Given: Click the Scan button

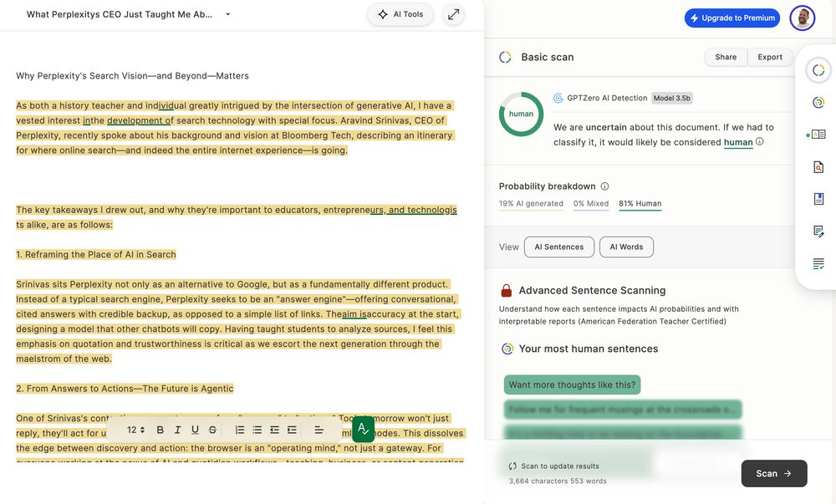Looking at the screenshot, I should coord(773,474).
